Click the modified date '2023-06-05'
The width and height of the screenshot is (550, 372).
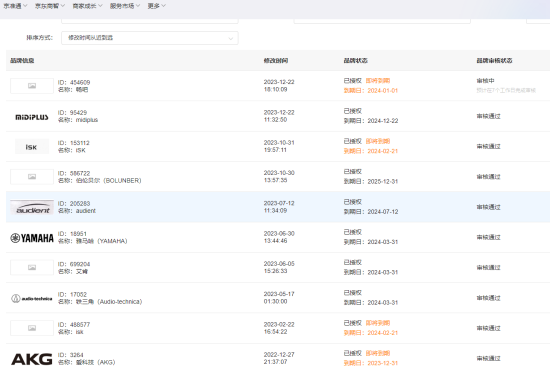click(279, 264)
